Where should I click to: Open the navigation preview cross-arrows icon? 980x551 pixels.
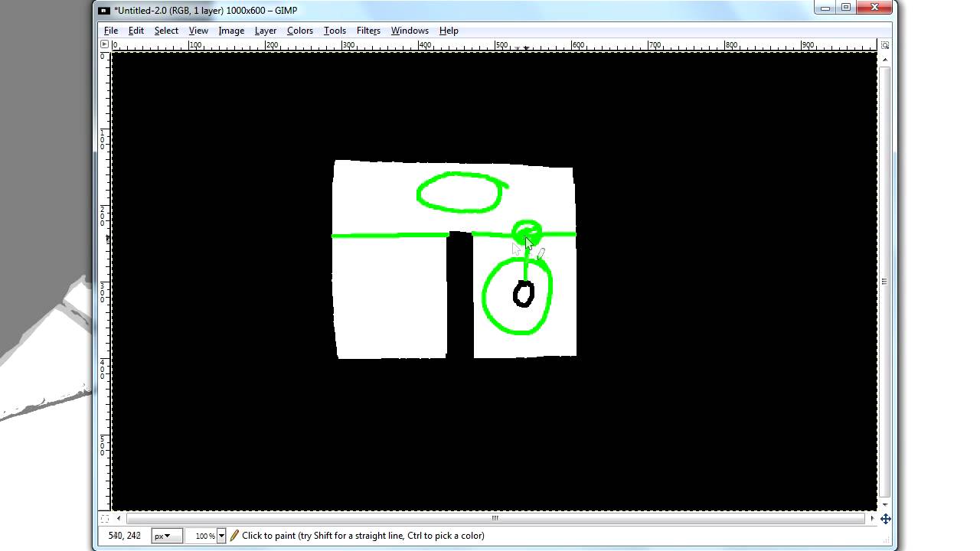(x=885, y=519)
